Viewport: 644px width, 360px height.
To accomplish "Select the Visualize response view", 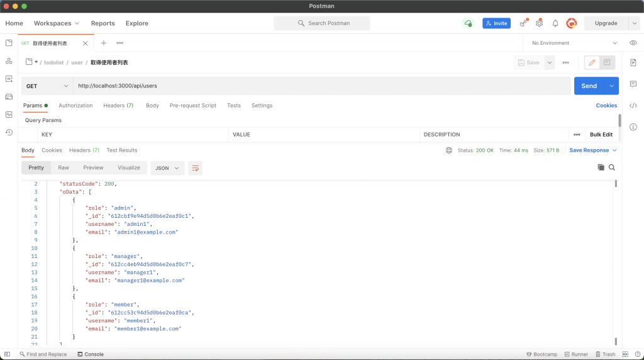I will point(129,167).
